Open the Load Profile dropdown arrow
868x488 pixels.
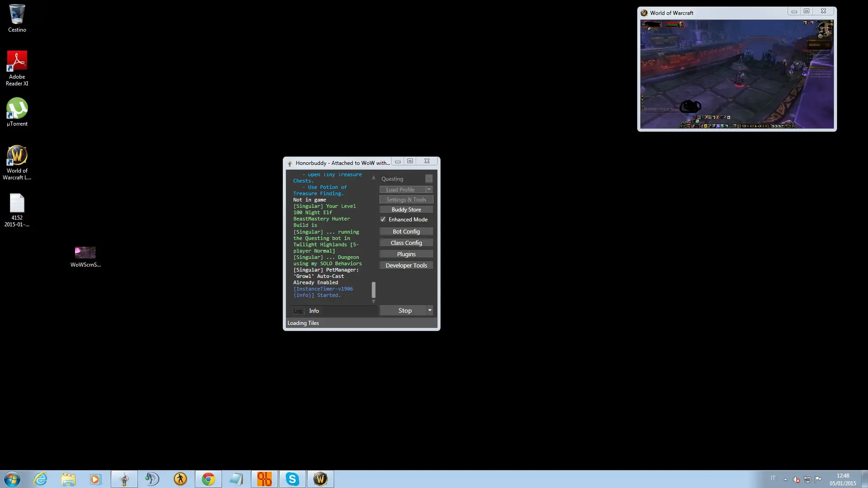429,190
